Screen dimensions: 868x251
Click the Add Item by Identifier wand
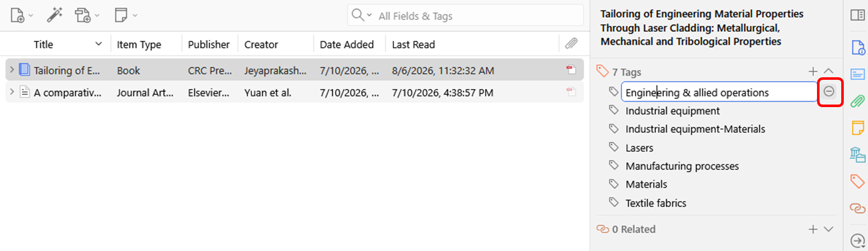tap(55, 15)
